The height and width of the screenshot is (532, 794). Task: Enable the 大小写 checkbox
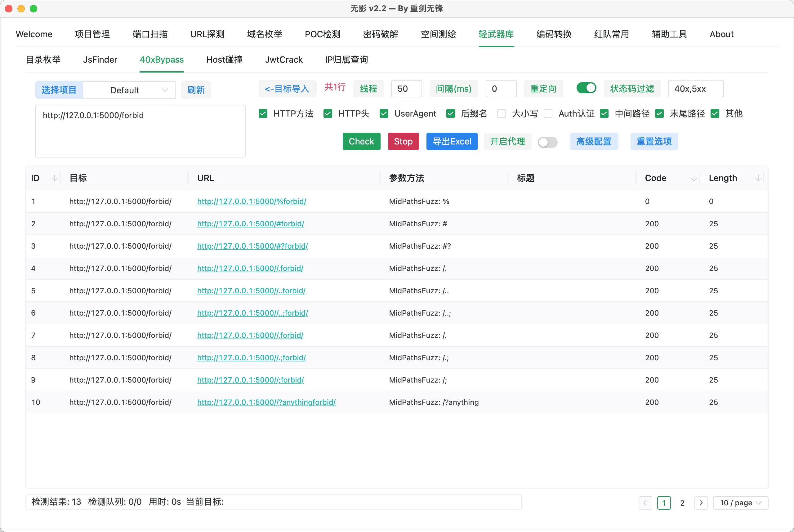(502, 113)
